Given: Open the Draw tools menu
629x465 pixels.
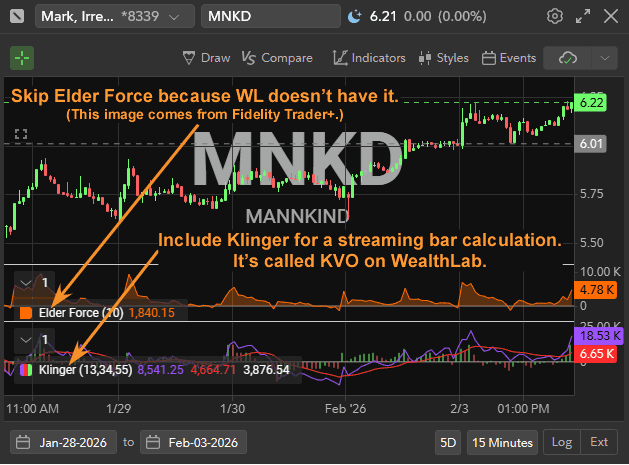Looking at the screenshot, I should coord(207,58).
